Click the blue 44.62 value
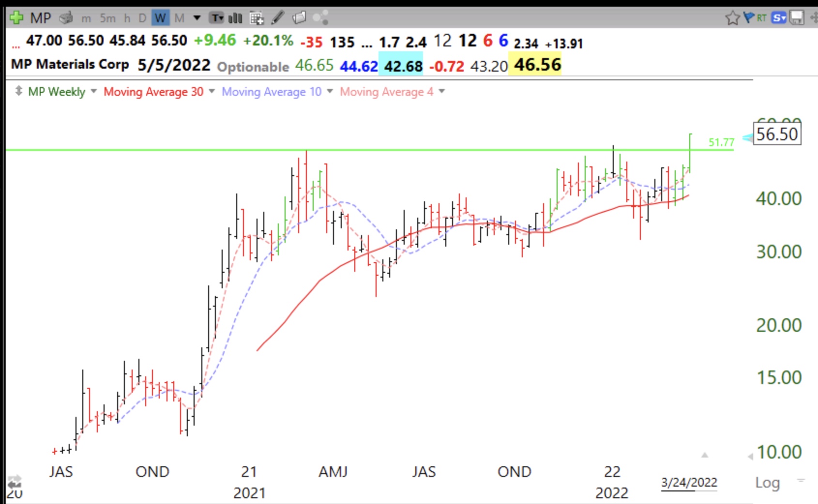 coord(359,66)
